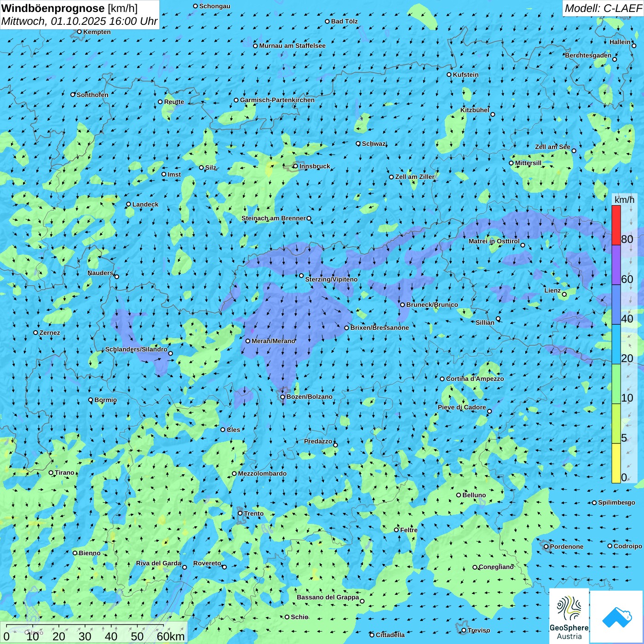Click the 'Murnau am Staffelsee' label
The image size is (644, 644).
point(292,46)
